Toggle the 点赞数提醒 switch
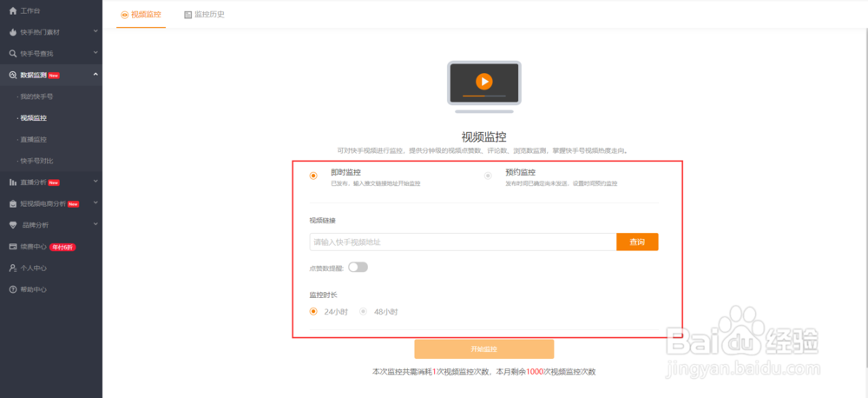 tap(358, 268)
